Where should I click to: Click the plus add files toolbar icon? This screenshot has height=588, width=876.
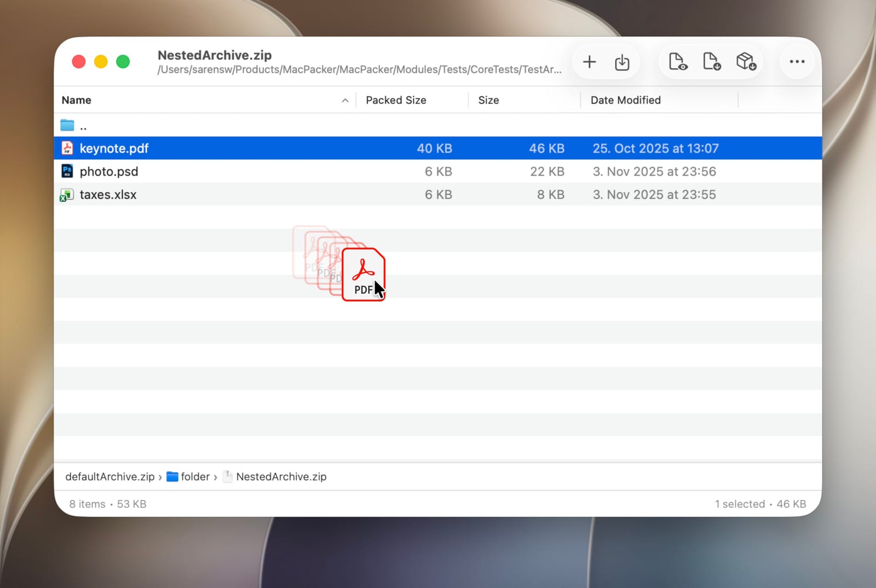point(589,62)
